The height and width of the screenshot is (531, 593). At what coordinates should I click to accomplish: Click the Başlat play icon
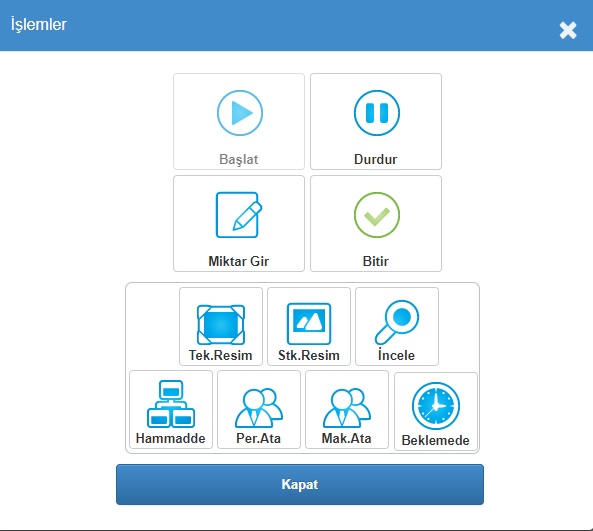[240, 113]
